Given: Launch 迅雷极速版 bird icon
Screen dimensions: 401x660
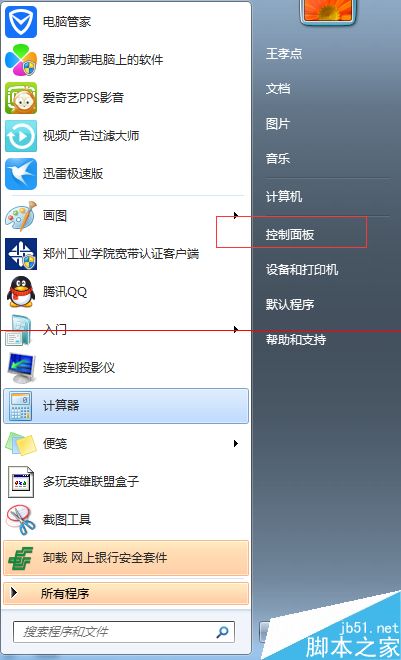Looking at the screenshot, I should [x=21, y=173].
